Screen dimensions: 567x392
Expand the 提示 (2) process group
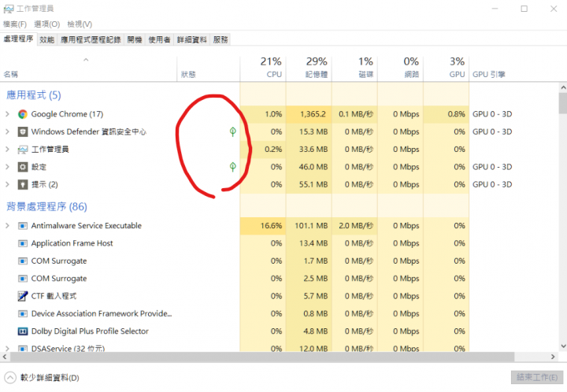pos(7,185)
